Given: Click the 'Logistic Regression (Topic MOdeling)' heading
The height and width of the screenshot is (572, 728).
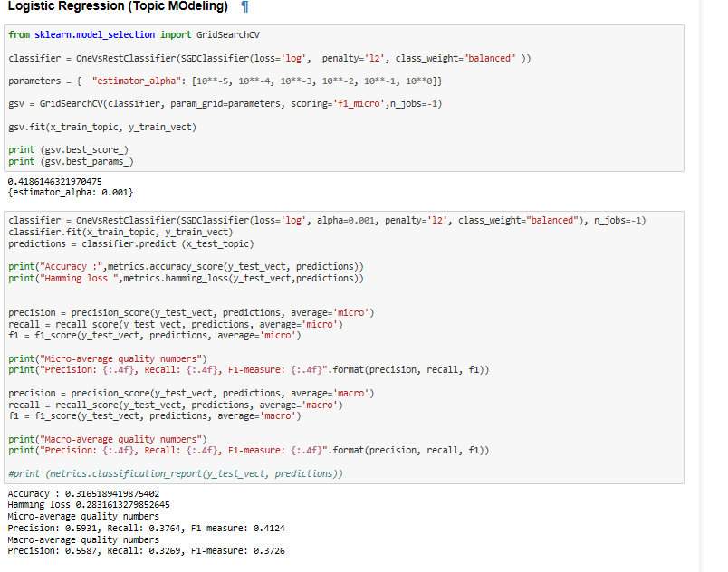Looking at the screenshot, I should [x=118, y=6].
